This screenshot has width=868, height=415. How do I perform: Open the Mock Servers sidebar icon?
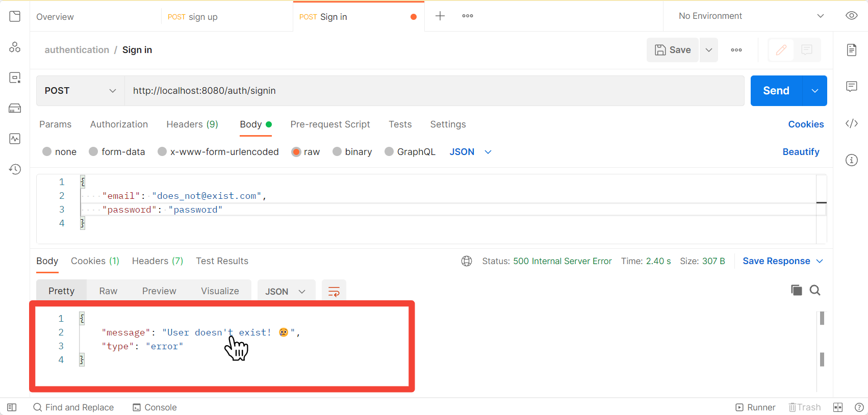pos(15,108)
